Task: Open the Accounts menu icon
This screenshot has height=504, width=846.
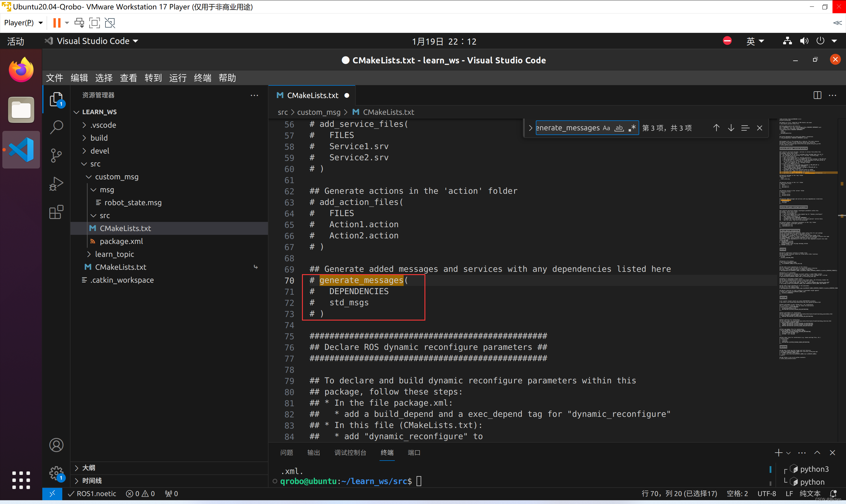Action: (x=56, y=445)
